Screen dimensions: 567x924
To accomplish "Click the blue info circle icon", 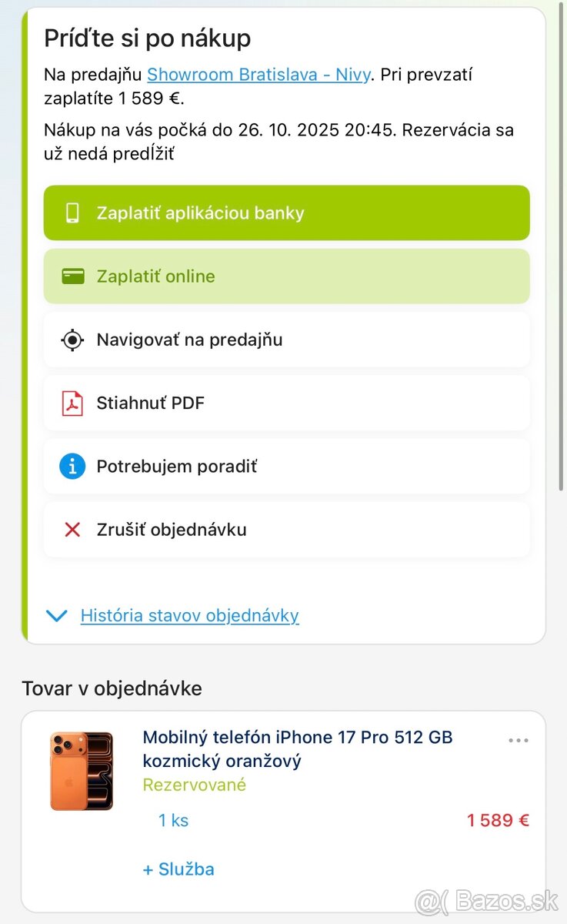I will pyautogui.click(x=72, y=466).
